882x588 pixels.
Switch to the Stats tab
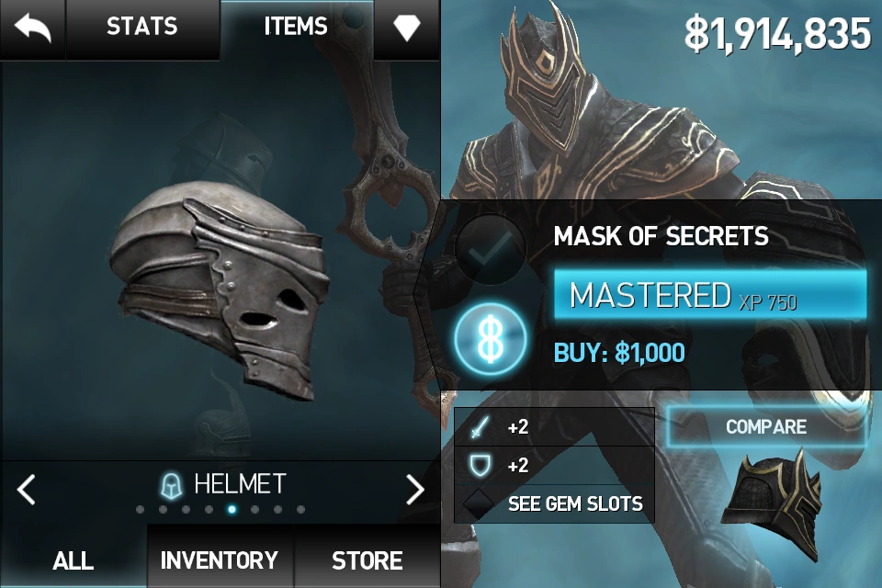(x=142, y=27)
